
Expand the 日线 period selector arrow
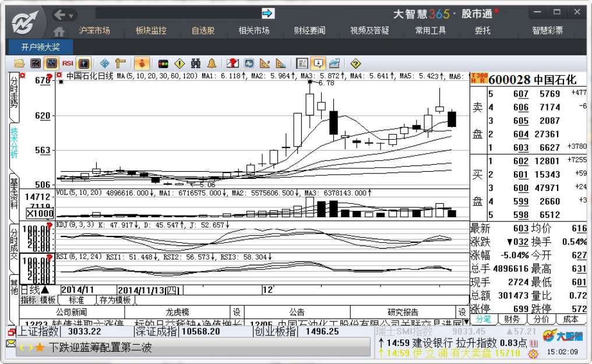[x=45, y=289]
